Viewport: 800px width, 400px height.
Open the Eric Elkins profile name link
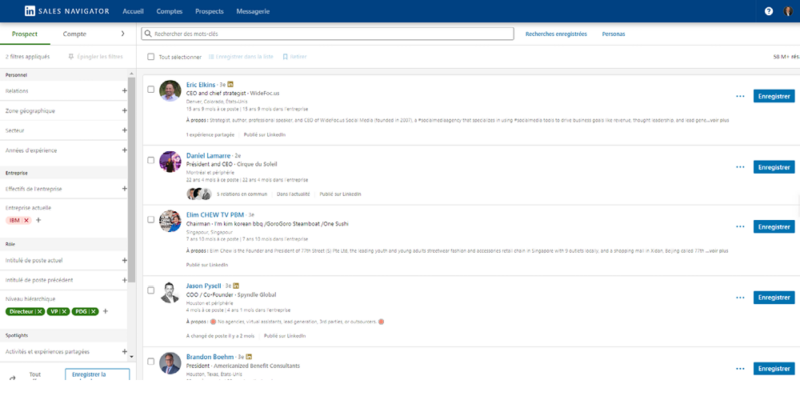click(x=201, y=85)
